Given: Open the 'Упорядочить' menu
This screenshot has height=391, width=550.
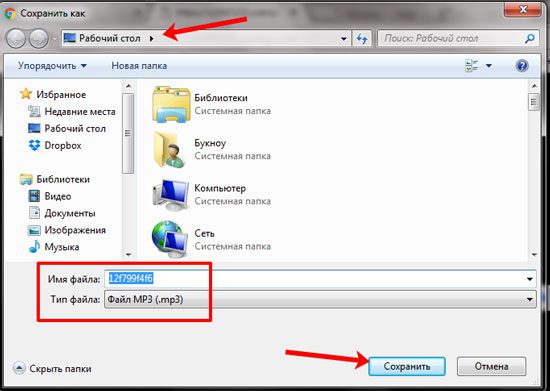Looking at the screenshot, I should [x=52, y=66].
